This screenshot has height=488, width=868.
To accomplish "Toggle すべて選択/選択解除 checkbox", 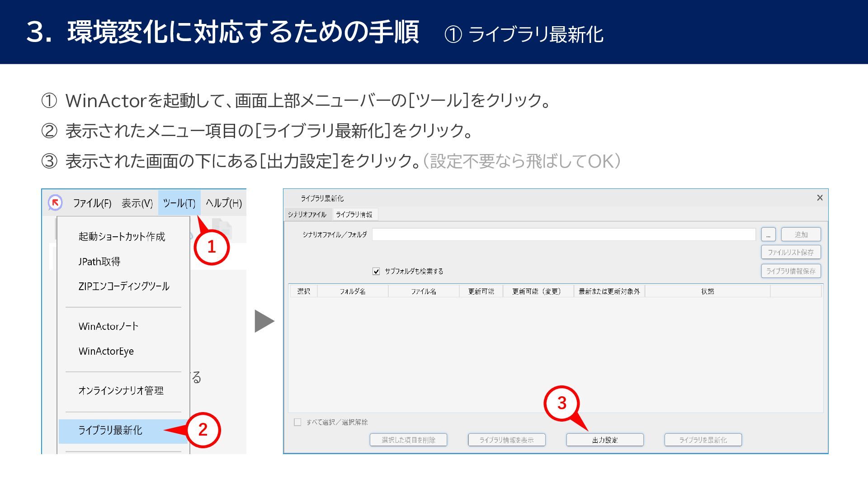I will pos(297,422).
